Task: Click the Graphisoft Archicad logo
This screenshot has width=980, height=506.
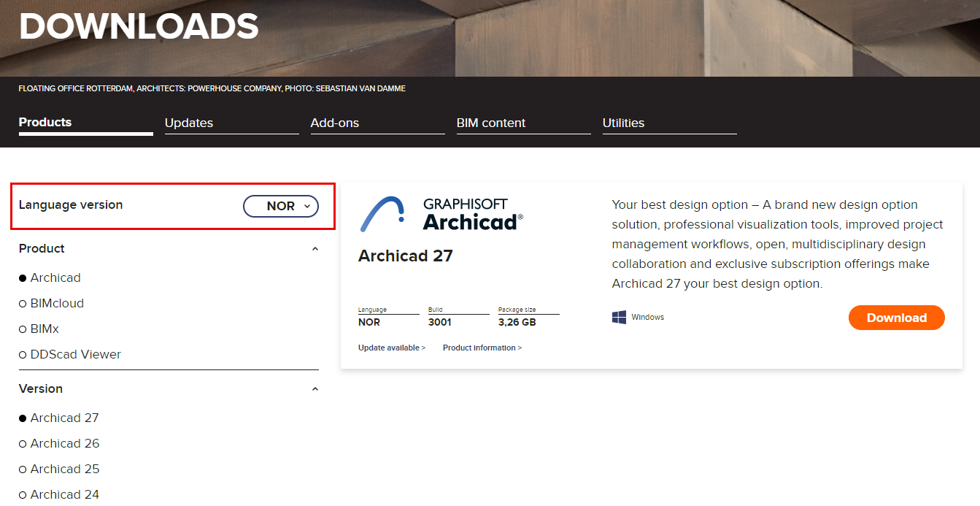Action: click(x=441, y=214)
